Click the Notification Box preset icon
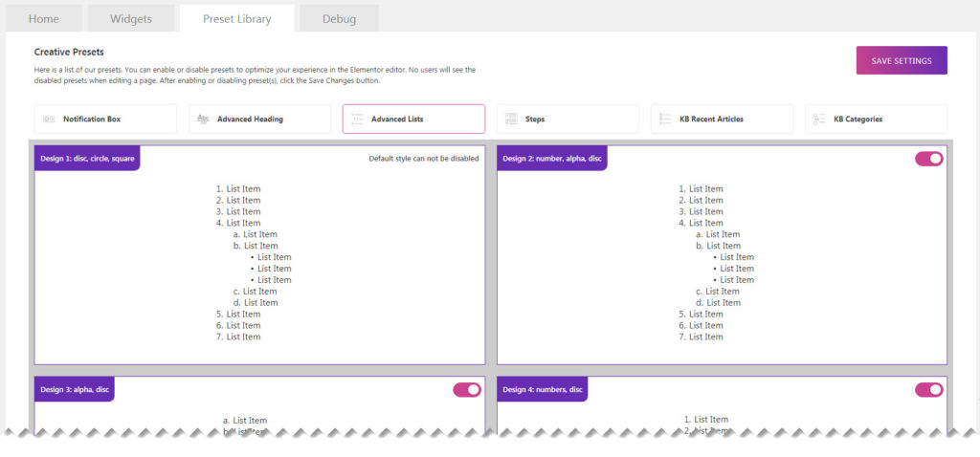 click(49, 120)
